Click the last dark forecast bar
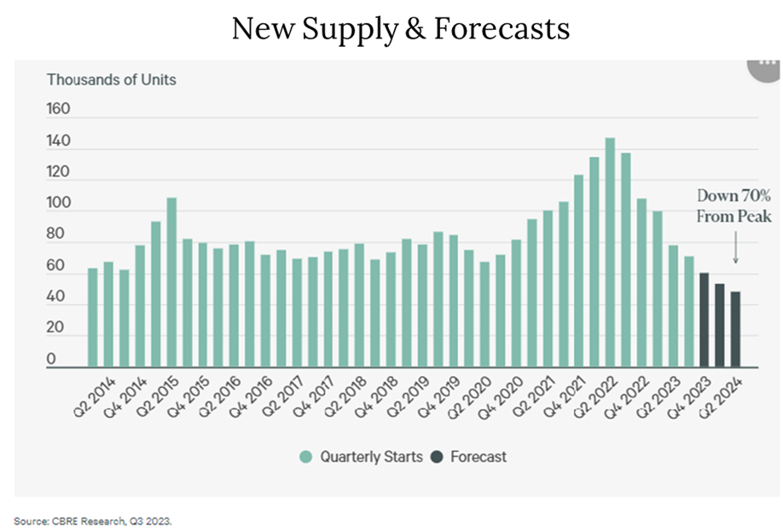783x532 pixels. click(734, 328)
